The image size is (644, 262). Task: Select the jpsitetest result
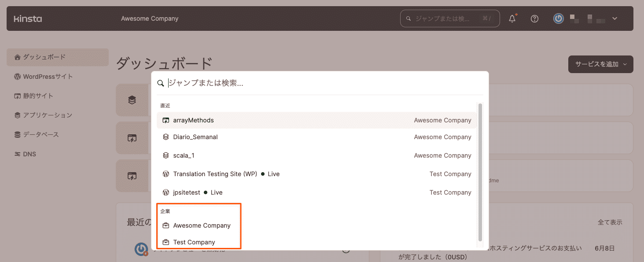point(316,192)
